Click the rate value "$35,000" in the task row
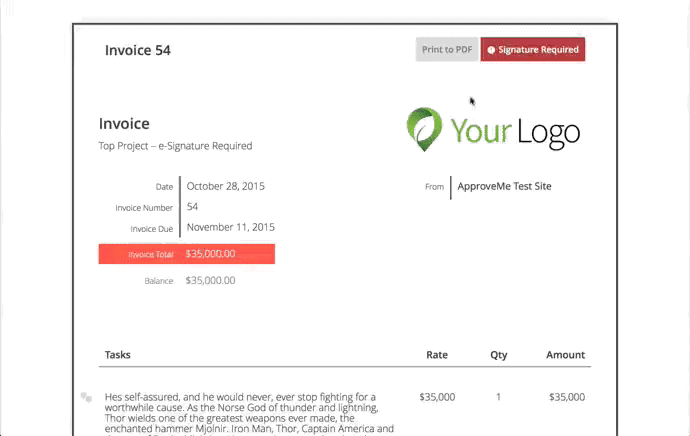 (x=437, y=397)
